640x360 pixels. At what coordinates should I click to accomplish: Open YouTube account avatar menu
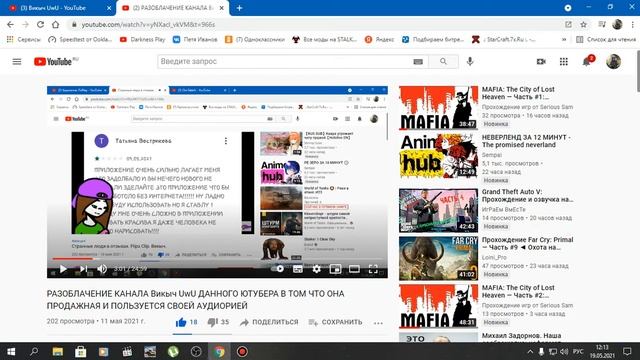613,62
